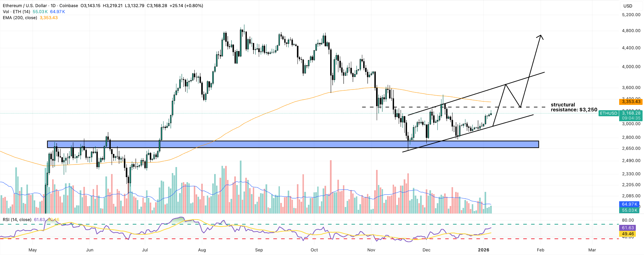Click the purple 61.63 RSI value tag

point(628,228)
